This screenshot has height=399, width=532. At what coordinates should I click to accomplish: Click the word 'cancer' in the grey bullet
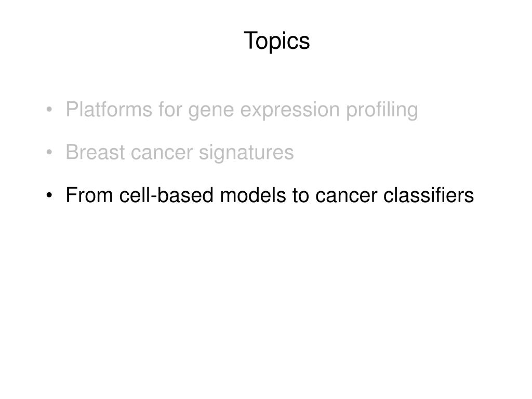tap(162, 154)
